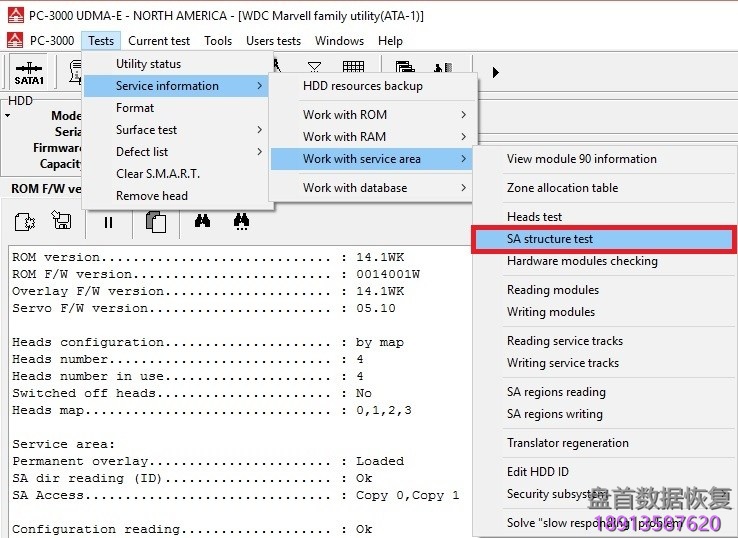Click HDD resources backup

click(x=362, y=86)
